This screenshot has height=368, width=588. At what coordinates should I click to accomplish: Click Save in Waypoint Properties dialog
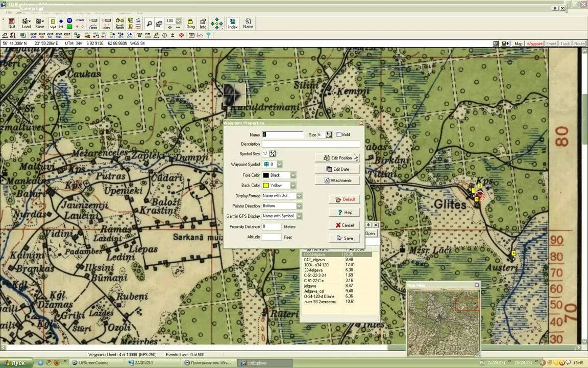[x=345, y=238]
